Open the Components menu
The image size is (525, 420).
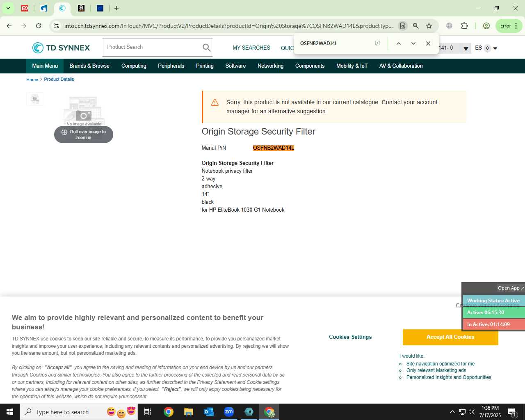(x=310, y=66)
